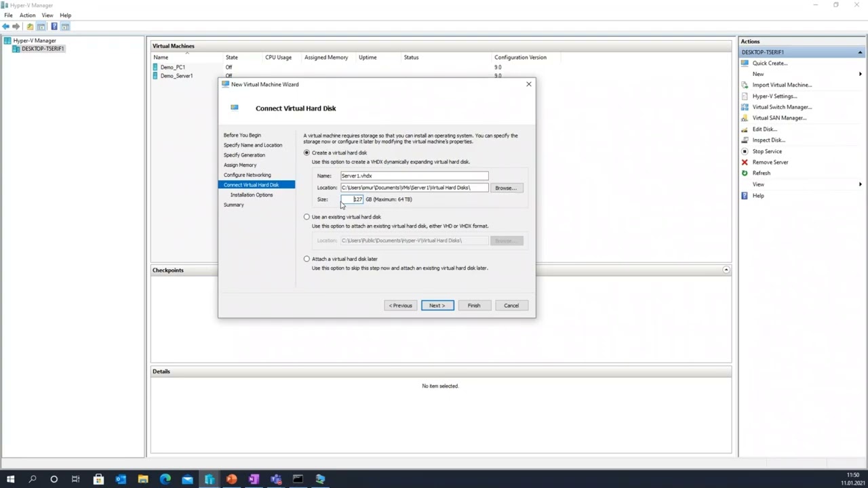Click the Stop Service icon
The height and width of the screenshot is (488, 868).
745,151
